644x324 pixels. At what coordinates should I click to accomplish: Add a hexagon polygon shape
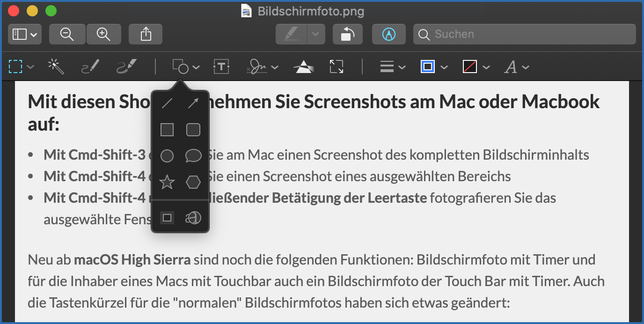click(x=193, y=182)
